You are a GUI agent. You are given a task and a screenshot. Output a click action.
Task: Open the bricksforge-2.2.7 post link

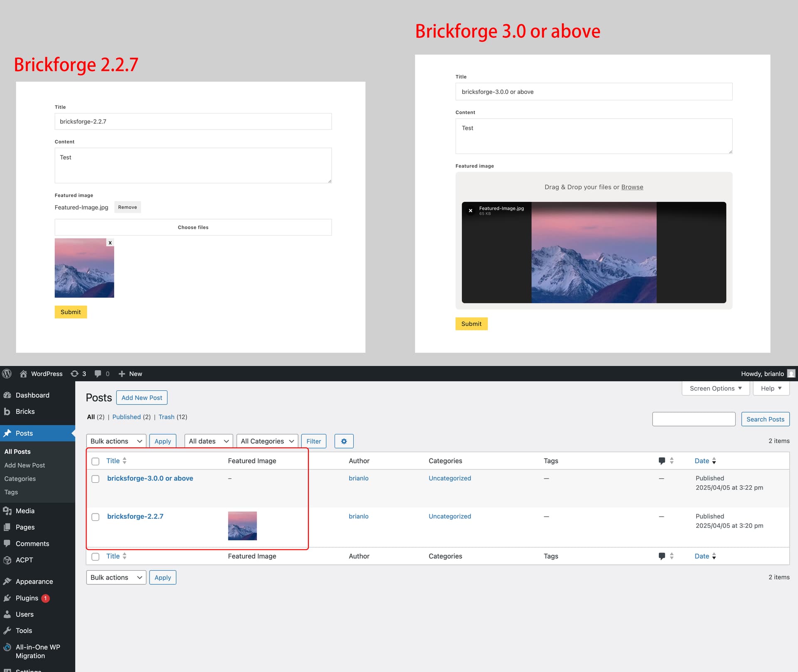135,516
